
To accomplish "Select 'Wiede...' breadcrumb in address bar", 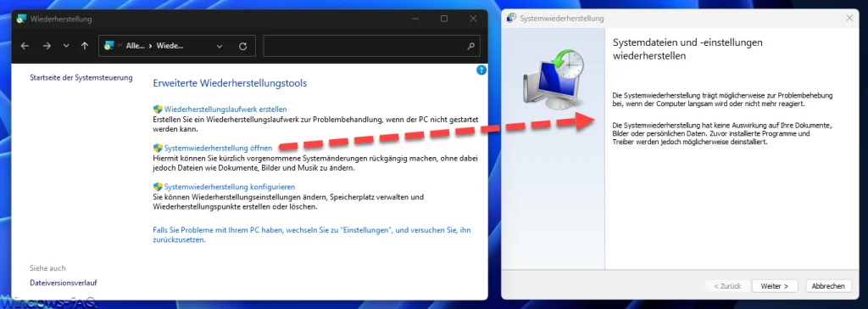I will point(170,46).
